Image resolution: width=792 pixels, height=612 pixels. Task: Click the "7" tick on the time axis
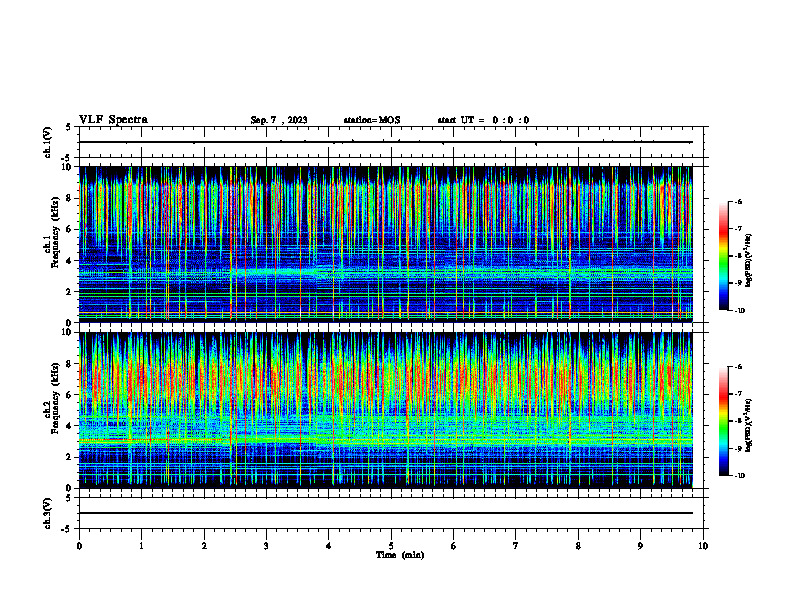tap(516, 546)
